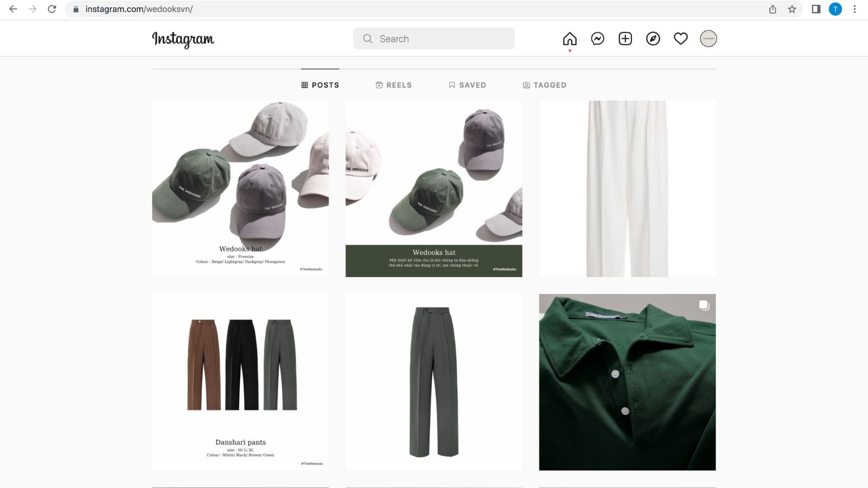This screenshot has height=488, width=868.
Task: Switch to the REELS tab
Action: pyautogui.click(x=394, y=85)
